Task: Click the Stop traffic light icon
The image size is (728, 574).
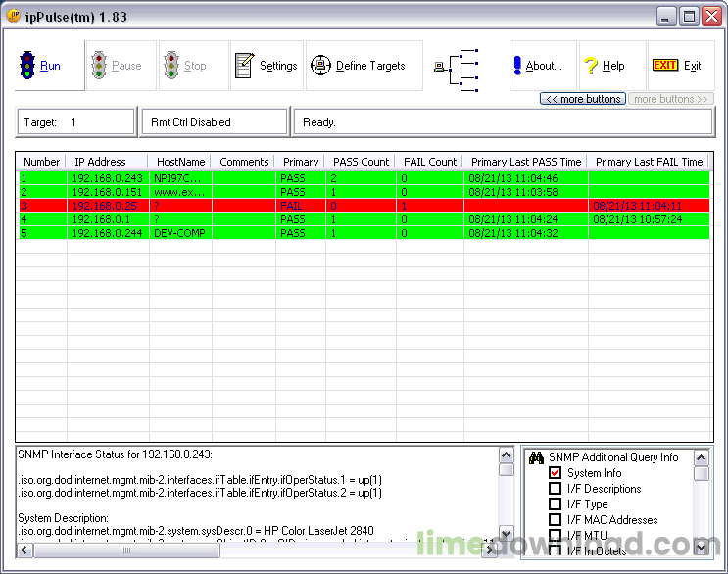Action: (x=171, y=65)
